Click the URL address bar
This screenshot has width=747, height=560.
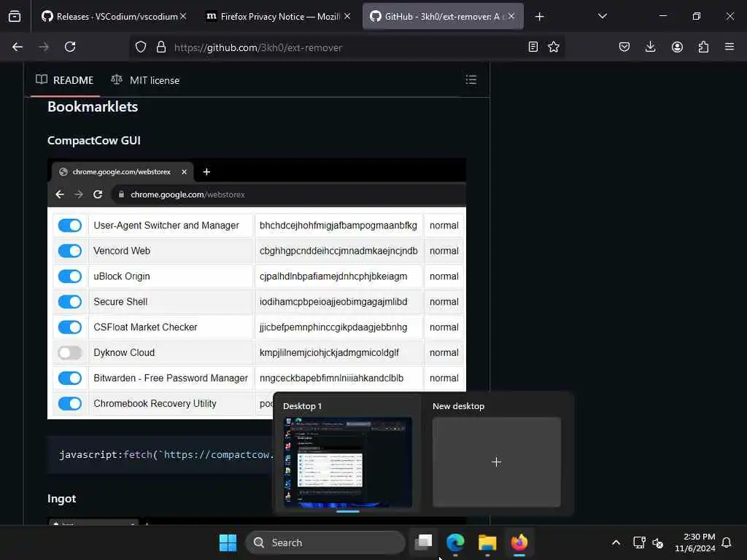(347, 47)
